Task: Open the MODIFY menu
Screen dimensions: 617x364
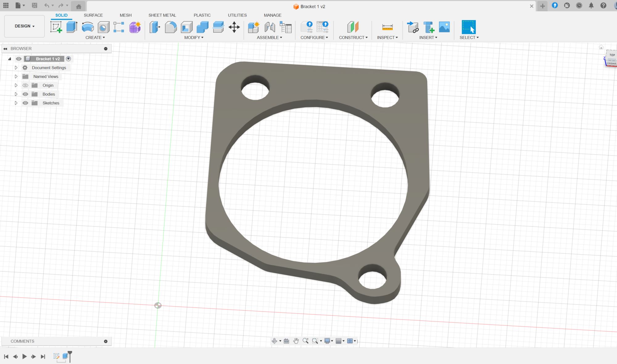Action: pos(194,38)
